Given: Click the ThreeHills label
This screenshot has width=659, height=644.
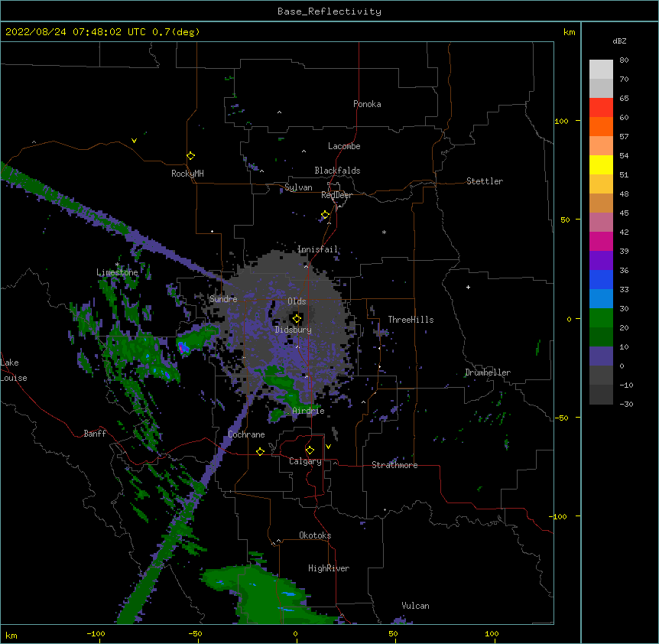Looking at the screenshot, I should pyautogui.click(x=411, y=320).
